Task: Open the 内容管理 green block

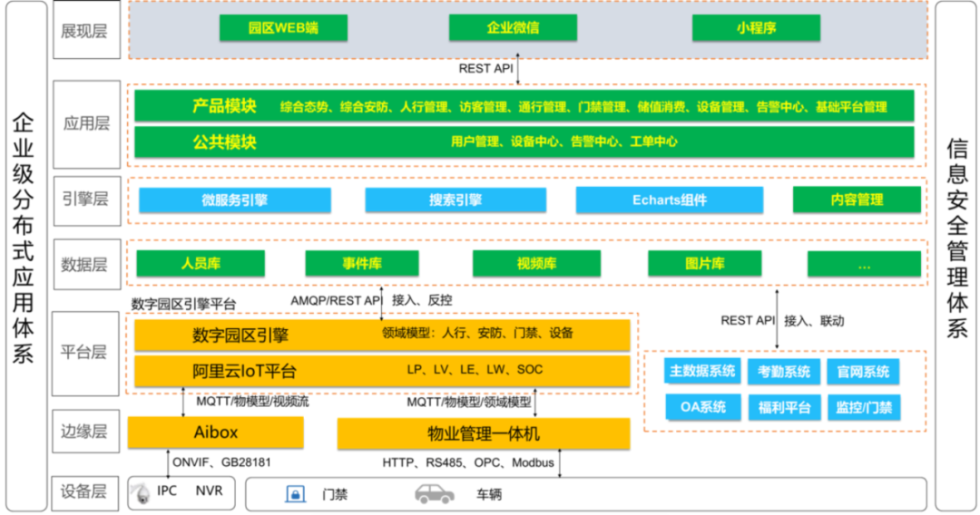Action: click(x=857, y=199)
